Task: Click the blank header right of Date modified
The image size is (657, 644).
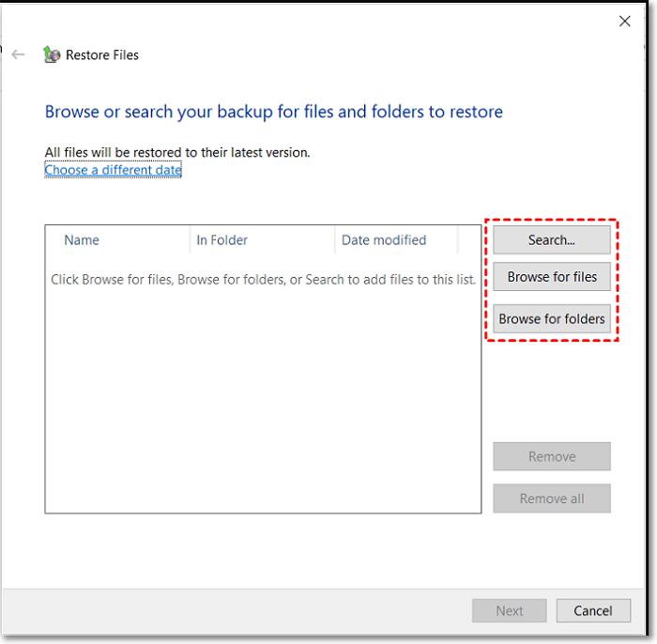Action: (469, 240)
